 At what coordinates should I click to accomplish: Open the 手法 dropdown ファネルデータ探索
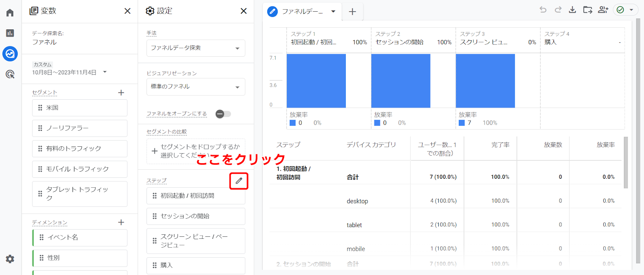pyautogui.click(x=196, y=48)
